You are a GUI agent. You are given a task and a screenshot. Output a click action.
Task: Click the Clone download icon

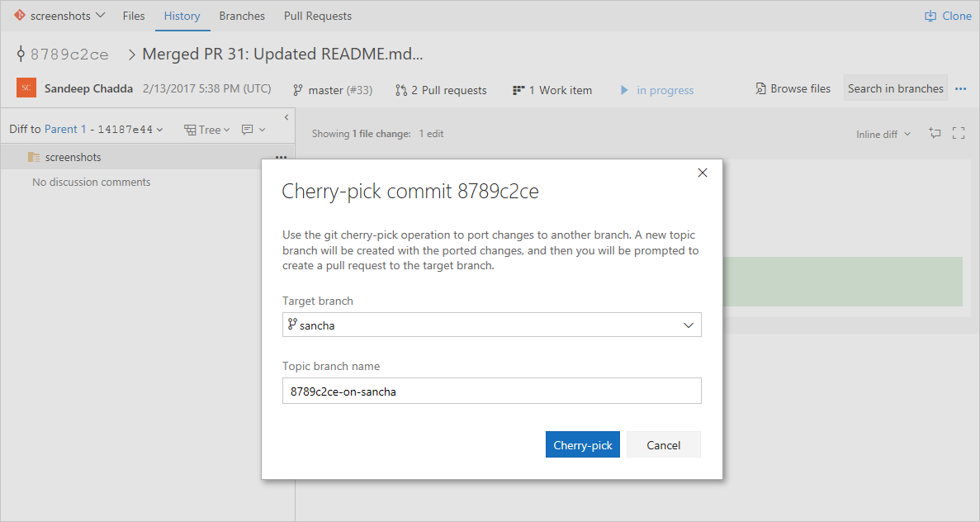pyautogui.click(x=930, y=17)
